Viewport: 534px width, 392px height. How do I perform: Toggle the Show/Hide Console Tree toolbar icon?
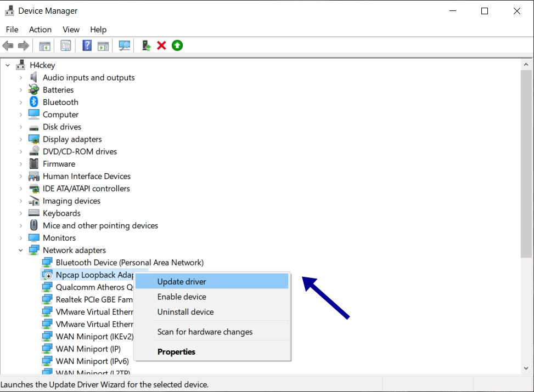click(x=44, y=45)
